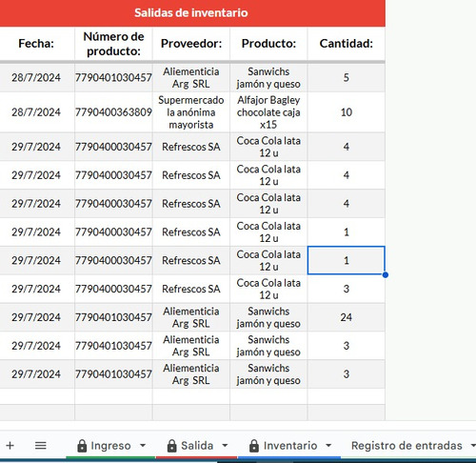Open the Registro de entradas tab dropdown arrow

[x=473, y=446]
